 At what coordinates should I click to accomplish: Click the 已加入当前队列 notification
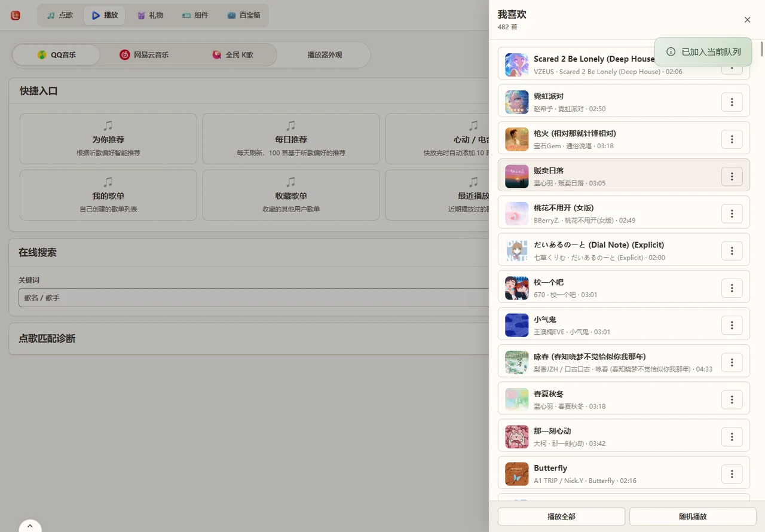[703, 52]
